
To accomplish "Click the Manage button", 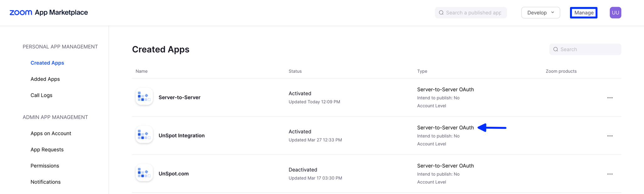I will click(584, 13).
